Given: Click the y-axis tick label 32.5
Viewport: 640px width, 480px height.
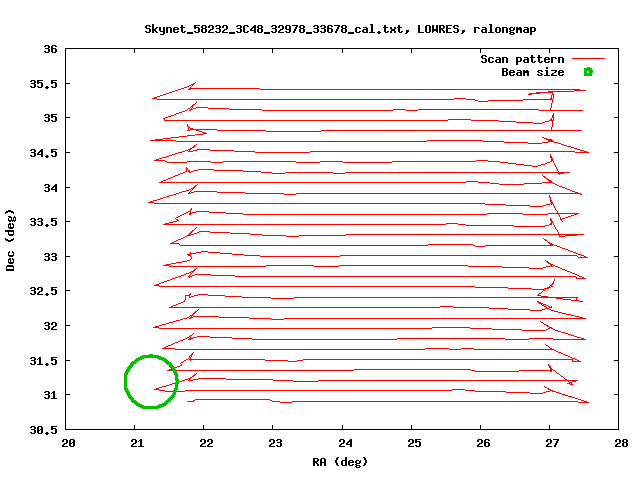Looking at the screenshot, I should (44, 291).
